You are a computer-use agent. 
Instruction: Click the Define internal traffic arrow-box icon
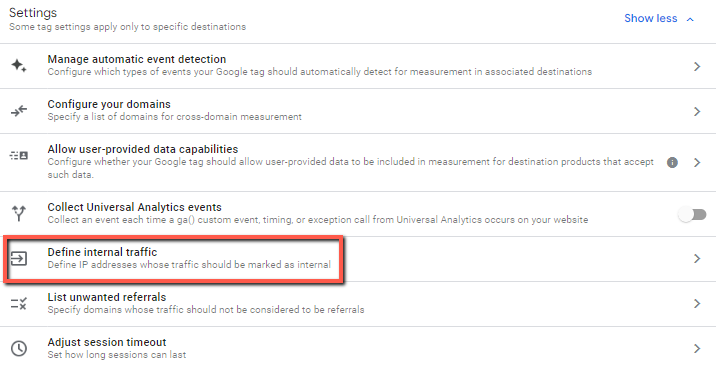[x=19, y=258]
